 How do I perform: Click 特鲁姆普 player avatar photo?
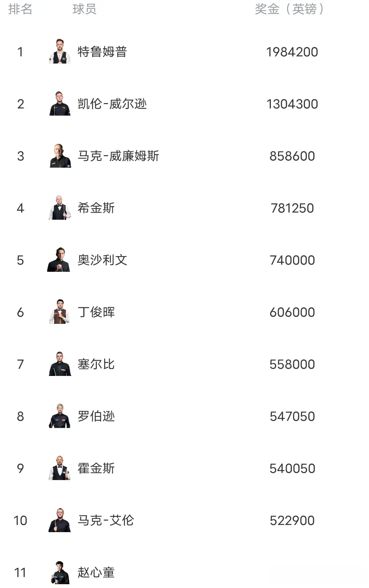[60, 51]
